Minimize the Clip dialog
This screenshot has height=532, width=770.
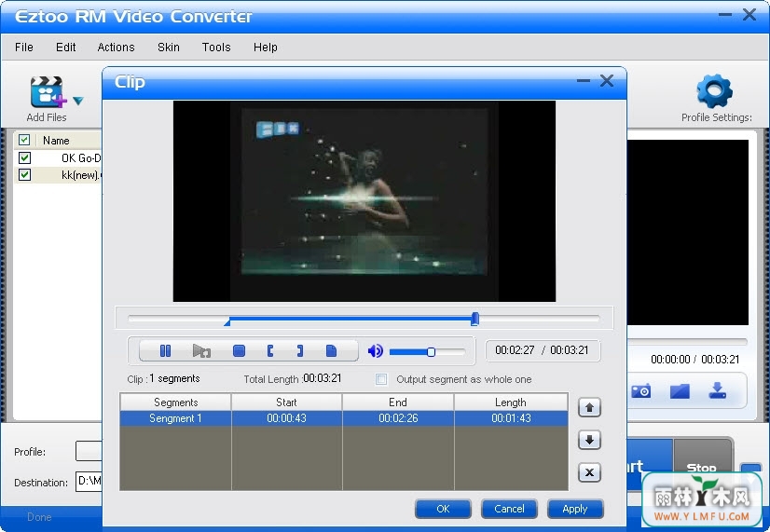coord(583,80)
